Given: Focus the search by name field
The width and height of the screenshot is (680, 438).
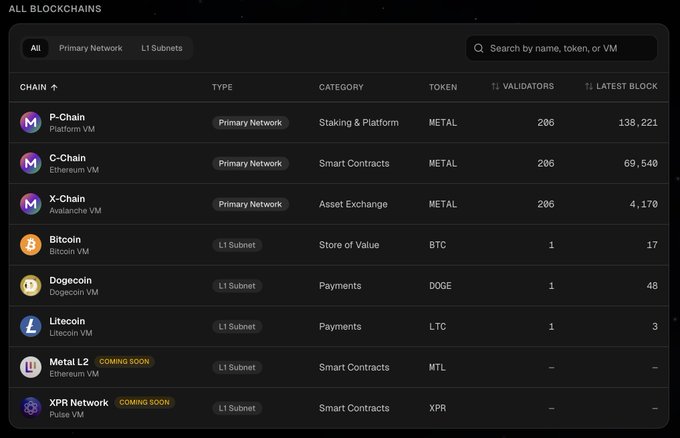Looking at the screenshot, I should coord(562,48).
